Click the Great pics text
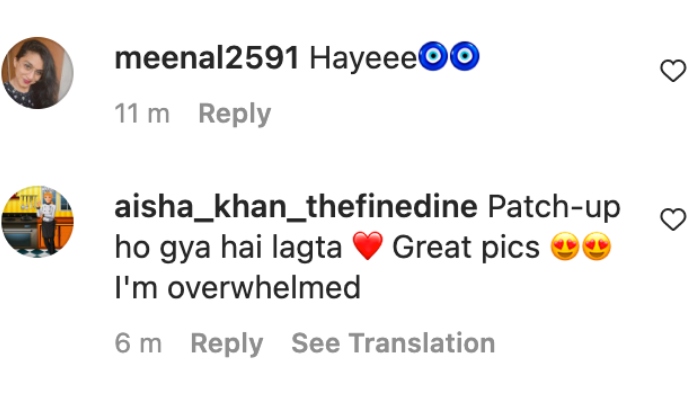 point(466,247)
